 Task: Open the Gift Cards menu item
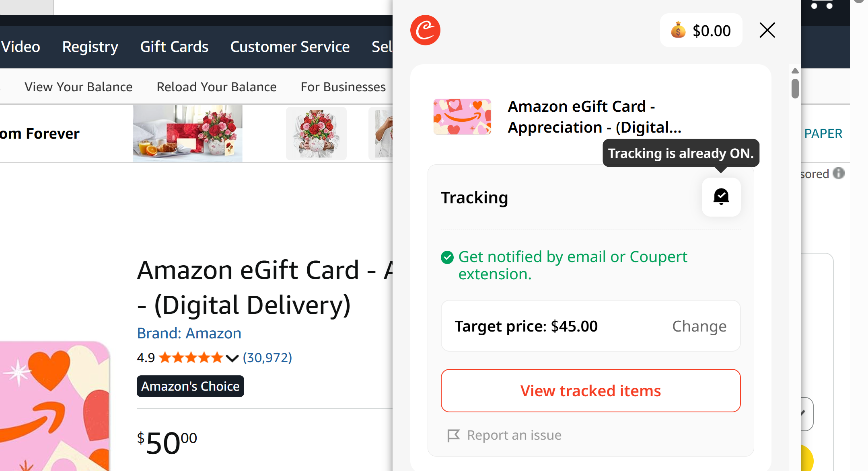pyautogui.click(x=174, y=47)
